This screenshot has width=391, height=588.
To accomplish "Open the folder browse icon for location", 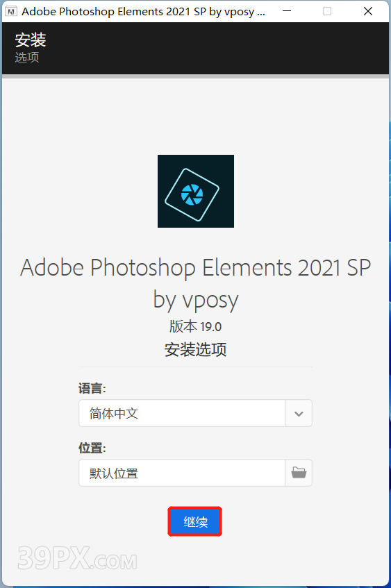I will tap(299, 473).
